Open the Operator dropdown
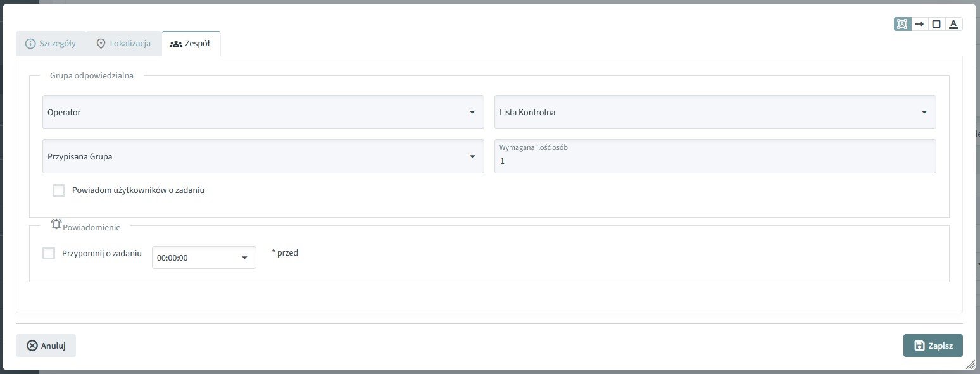Image resolution: width=980 pixels, height=374 pixels. pos(263,113)
